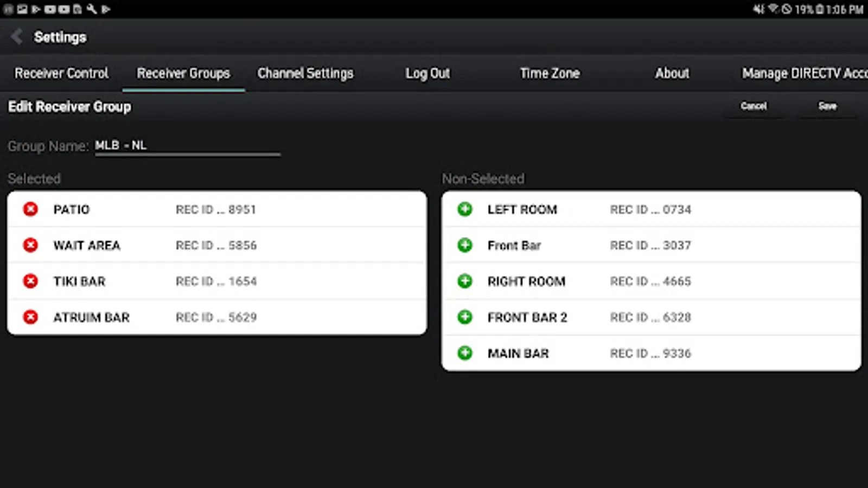Go back using the Settings back arrow
This screenshot has height=488, width=868.
click(x=17, y=37)
